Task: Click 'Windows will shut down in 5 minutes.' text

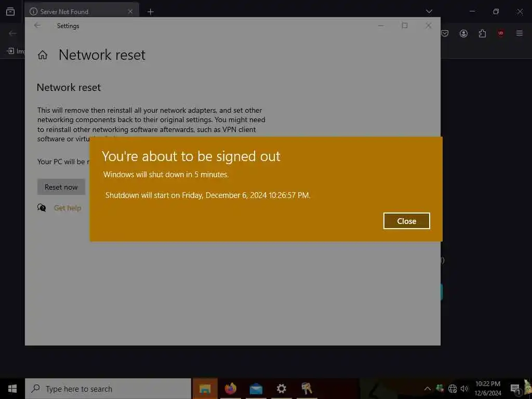Action: click(166, 175)
